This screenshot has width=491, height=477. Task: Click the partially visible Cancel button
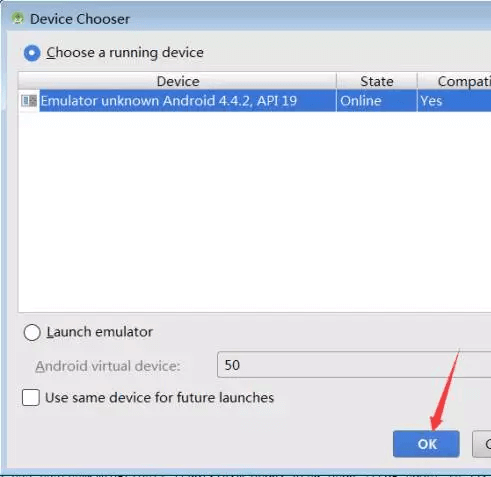pos(482,444)
